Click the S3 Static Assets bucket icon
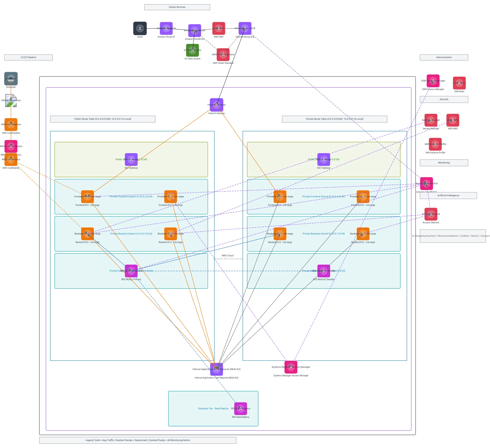 (192, 50)
